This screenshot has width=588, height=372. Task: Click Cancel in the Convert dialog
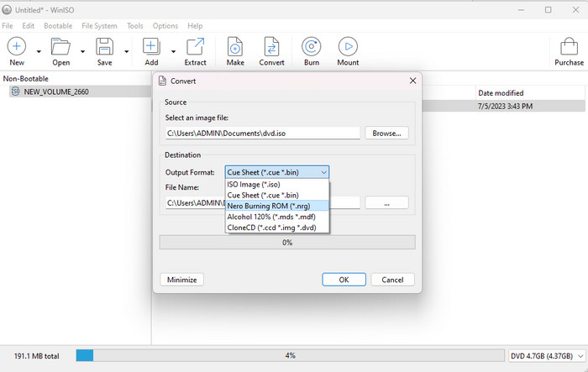[392, 280]
